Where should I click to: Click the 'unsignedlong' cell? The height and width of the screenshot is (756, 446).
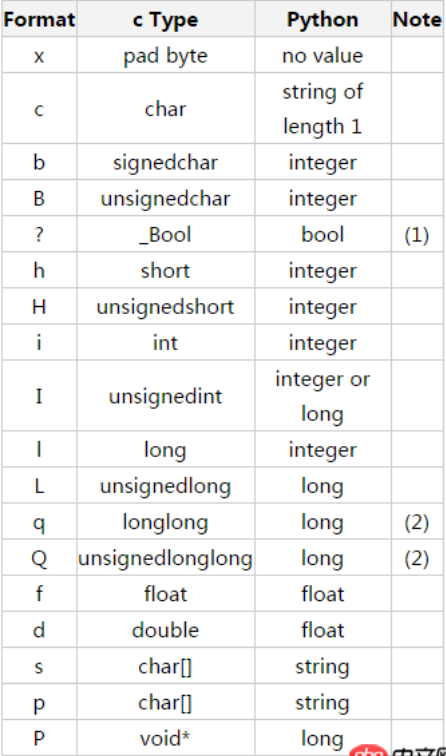tap(165, 486)
